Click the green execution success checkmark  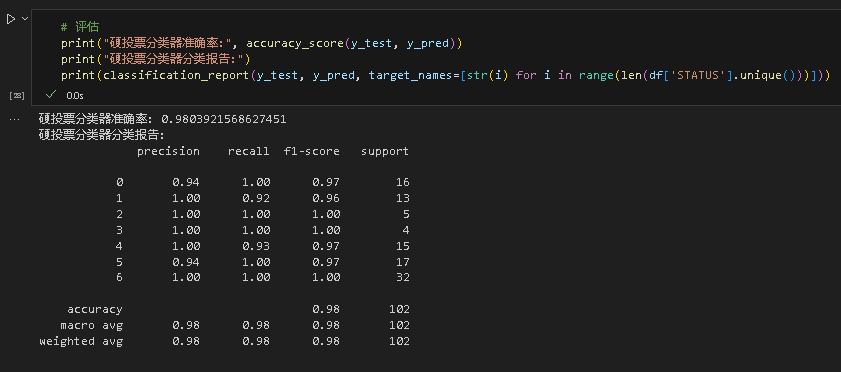(x=51, y=95)
